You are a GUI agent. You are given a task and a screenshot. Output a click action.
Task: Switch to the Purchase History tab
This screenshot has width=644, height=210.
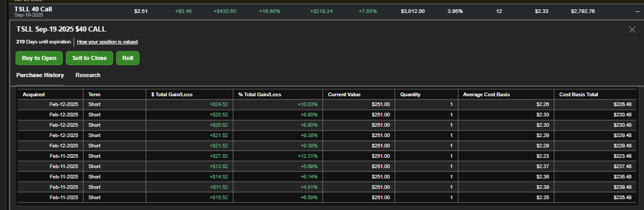click(40, 75)
